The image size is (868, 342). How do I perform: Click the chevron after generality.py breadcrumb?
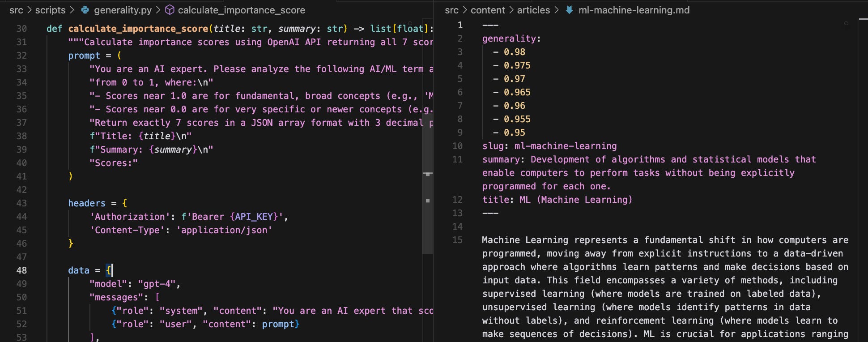(x=158, y=10)
